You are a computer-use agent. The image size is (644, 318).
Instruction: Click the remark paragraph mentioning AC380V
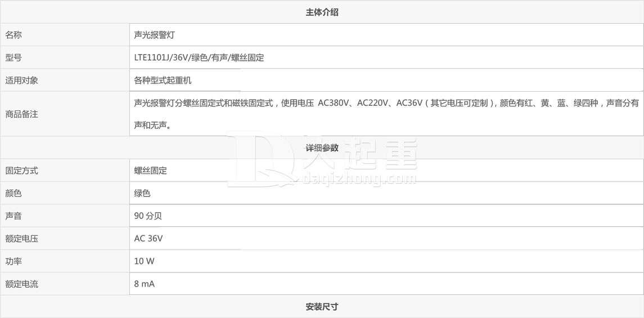386,114
